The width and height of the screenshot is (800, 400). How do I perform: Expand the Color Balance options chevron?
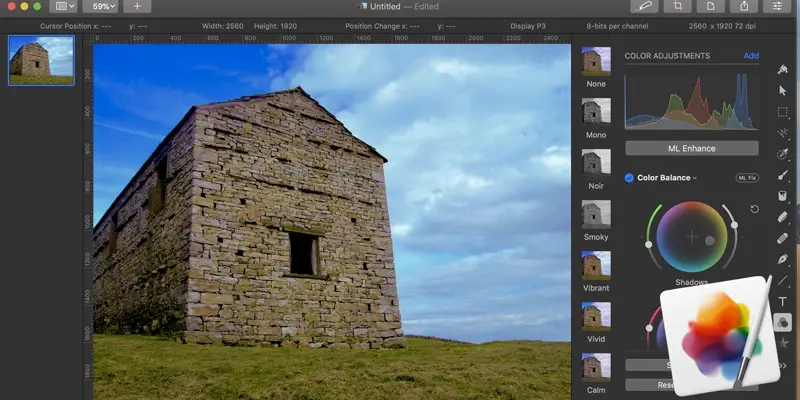click(695, 178)
